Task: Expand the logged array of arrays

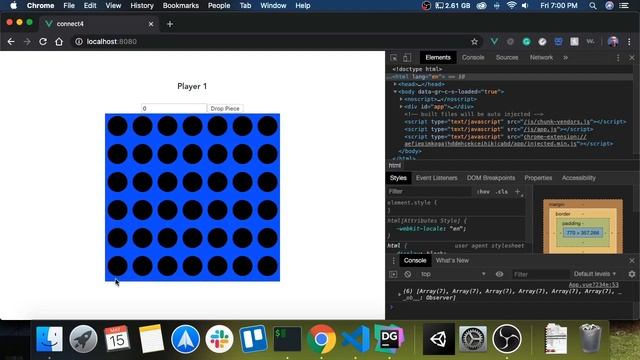Action: tap(399, 294)
